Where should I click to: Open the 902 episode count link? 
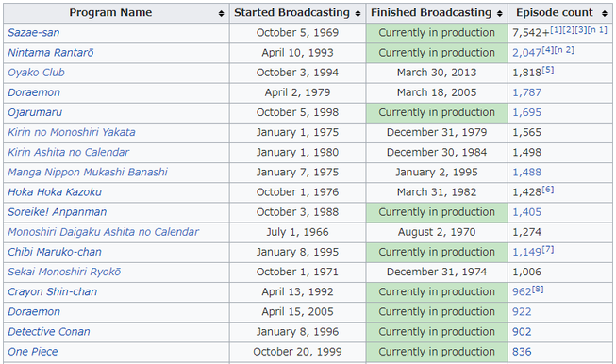pyautogui.click(x=522, y=332)
